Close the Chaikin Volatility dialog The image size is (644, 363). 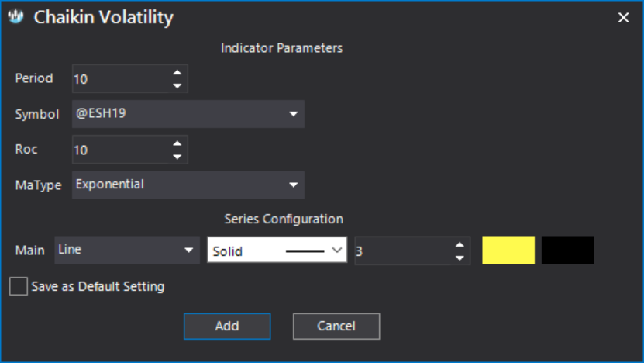[623, 17]
